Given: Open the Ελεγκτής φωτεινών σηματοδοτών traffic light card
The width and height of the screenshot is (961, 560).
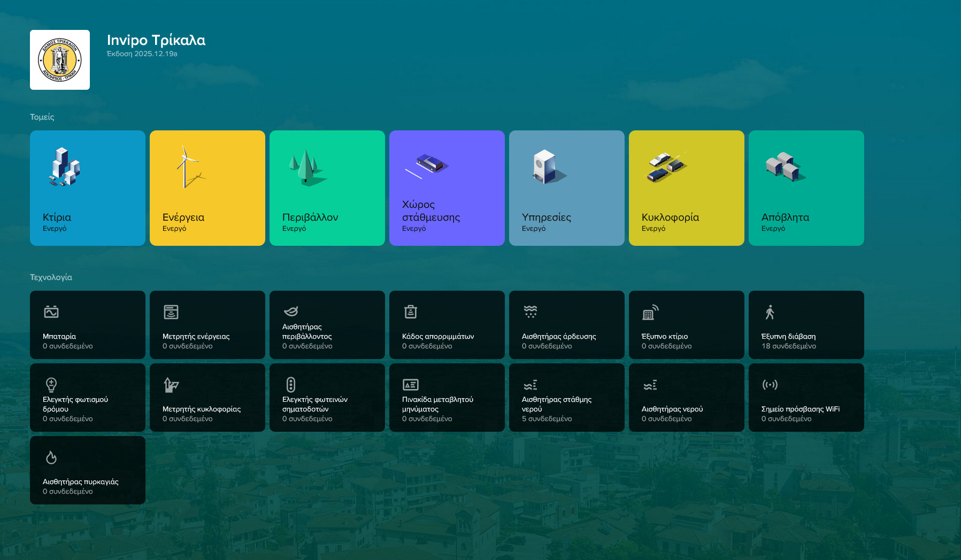Looking at the screenshot, I should click(327, 398).
